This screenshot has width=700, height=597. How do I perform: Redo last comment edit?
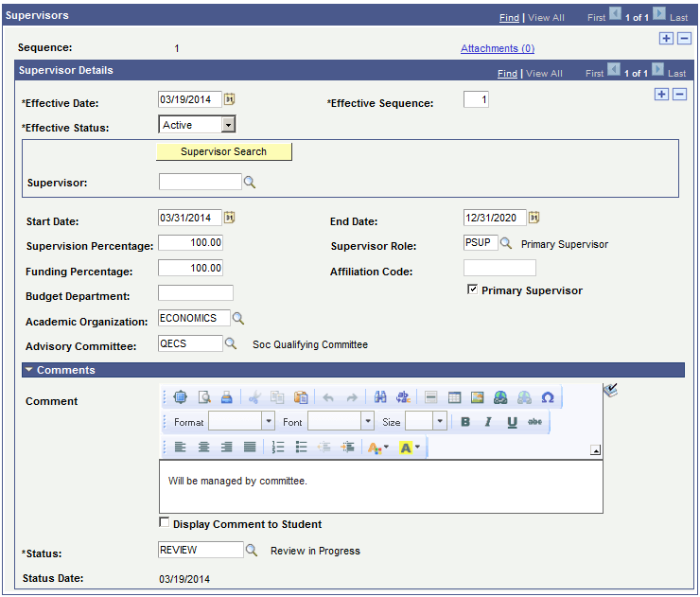pyautogui.click(x=352, y=397)
